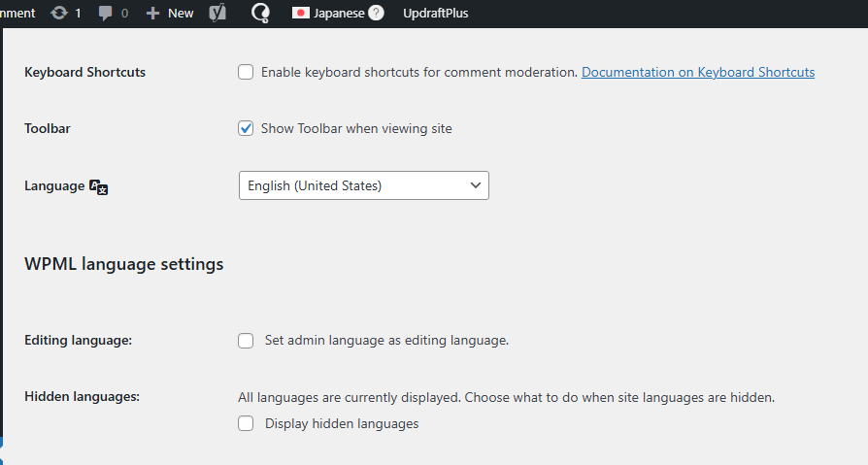Open the UpdraftPlus admin bar menu
868x465 pixels.
[x=435, y=14]
